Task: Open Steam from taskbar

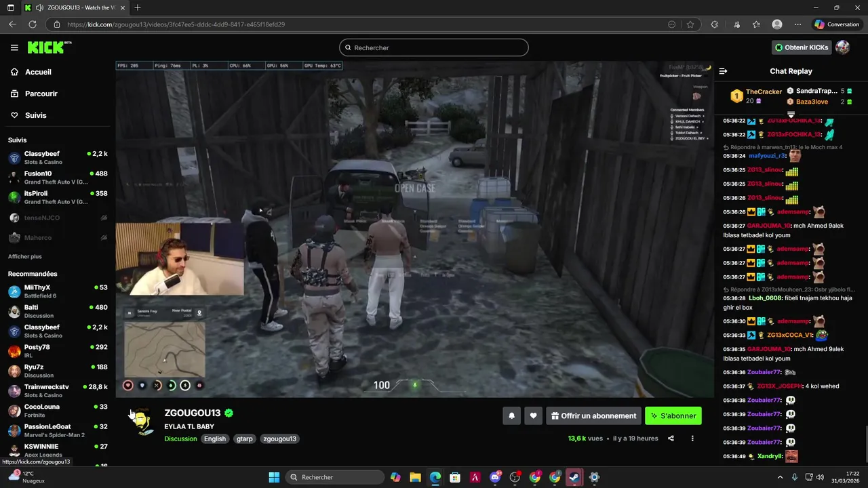Action: 574,477
